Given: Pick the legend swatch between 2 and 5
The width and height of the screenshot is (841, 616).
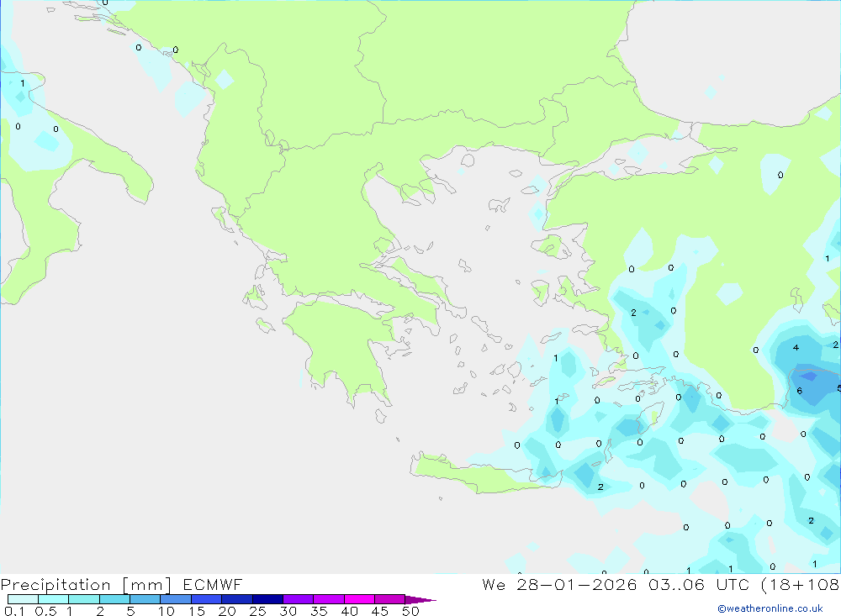Looking at the screenshot, I should coord(114,599).
